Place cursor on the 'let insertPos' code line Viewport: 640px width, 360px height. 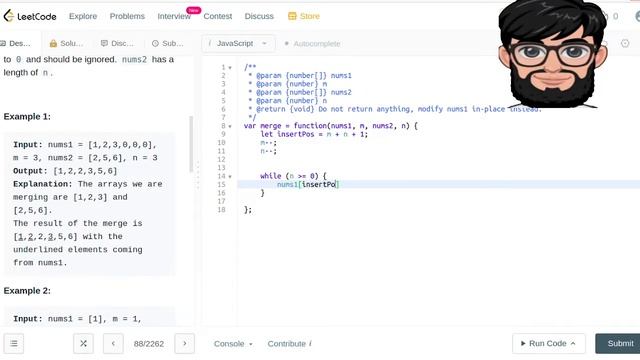[314, 134]
